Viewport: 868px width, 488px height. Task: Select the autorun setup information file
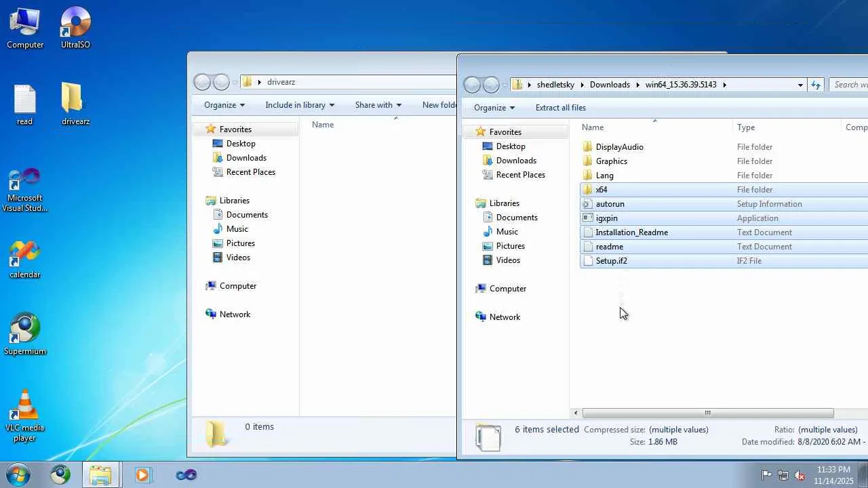724,204
